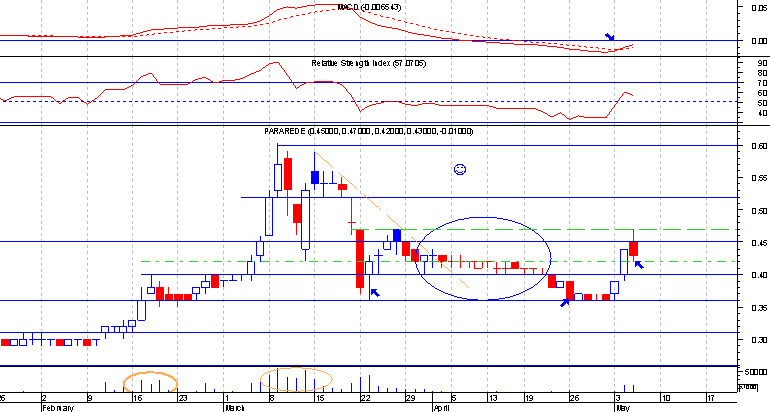This screenshot has height=412, width=770.
Task: Select the tall red candlestick near March 22
Action: point(360,258)
